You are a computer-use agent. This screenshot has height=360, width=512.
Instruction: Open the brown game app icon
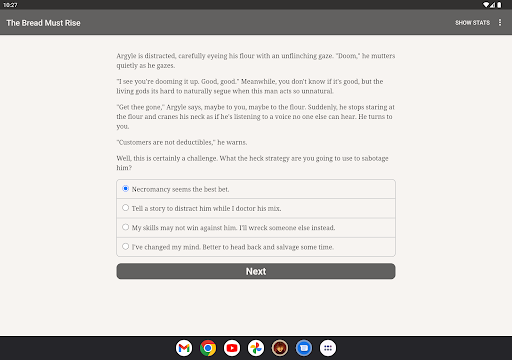280,348
